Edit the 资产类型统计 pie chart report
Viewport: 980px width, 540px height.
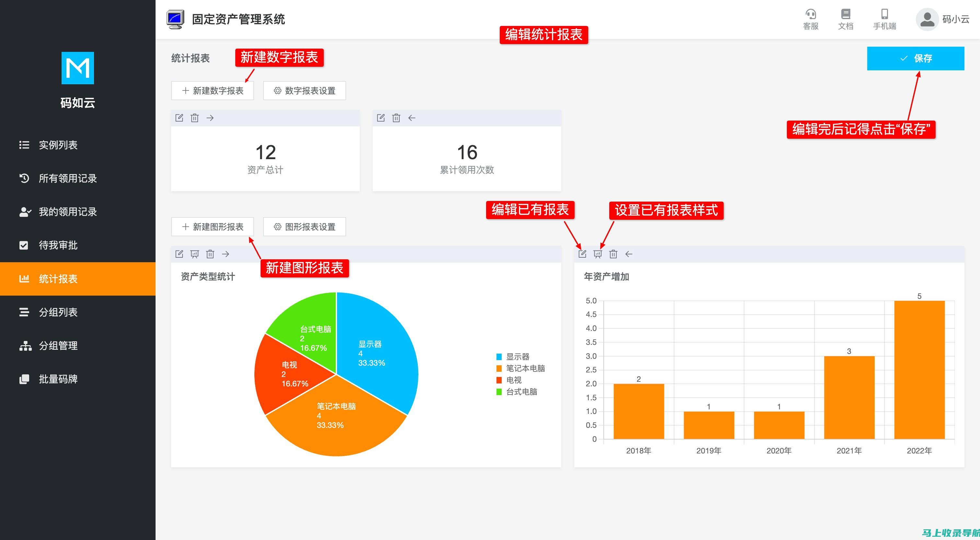click(x=179, y=254)
